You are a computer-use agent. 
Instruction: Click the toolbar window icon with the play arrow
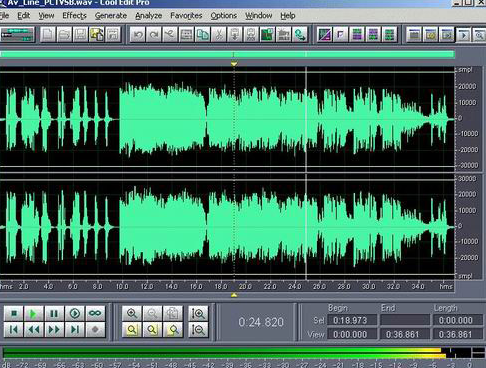464,35
